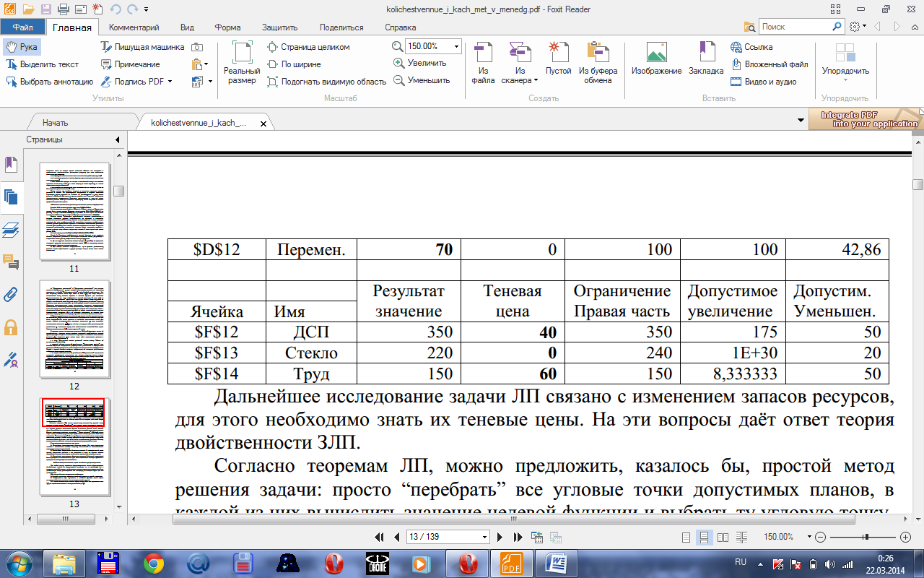
Task: Expand the Из сканера dropdown
Action: pyautogui.click(x=536, y=80)
